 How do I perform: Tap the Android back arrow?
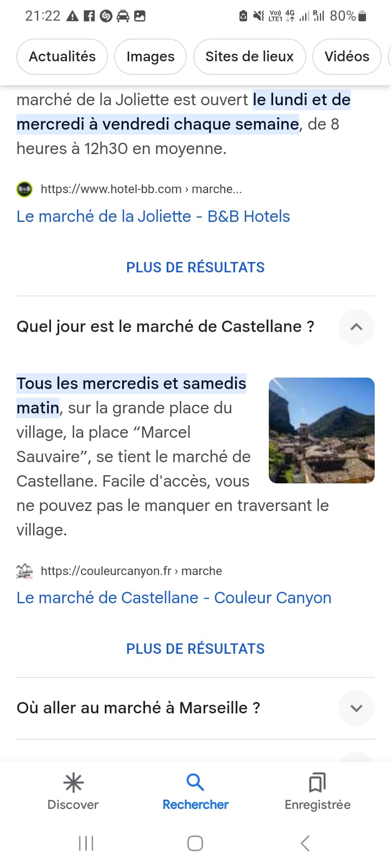305,843
